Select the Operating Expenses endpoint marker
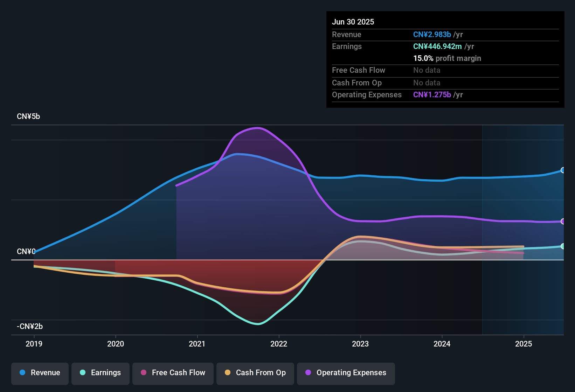This screenshot has height=392, width=575. point(563,221)
